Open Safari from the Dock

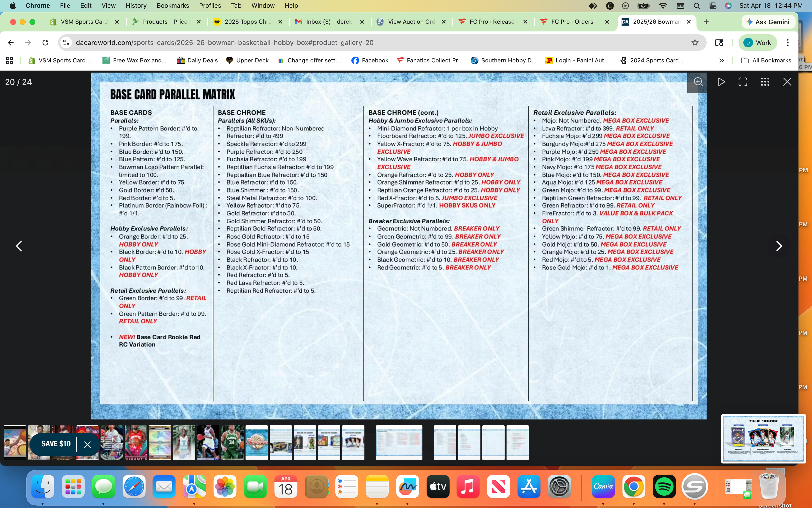(134, 486)
